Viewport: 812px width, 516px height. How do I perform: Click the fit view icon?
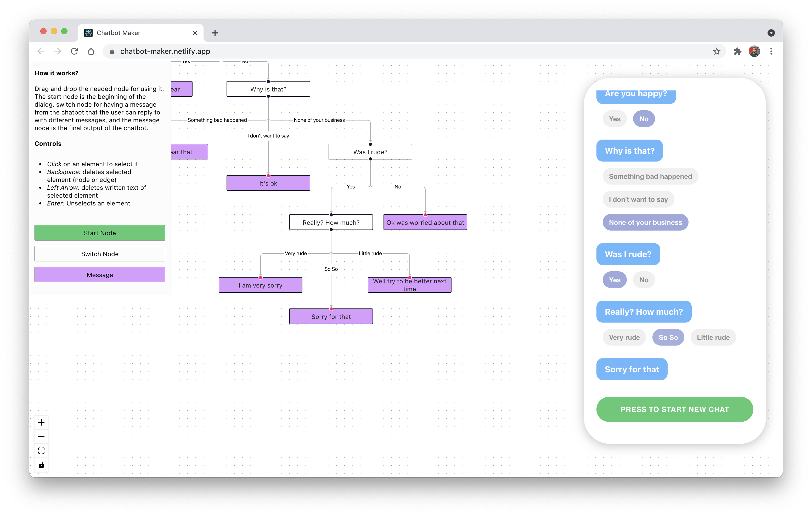pyautogui.click(x=41, y=451)
